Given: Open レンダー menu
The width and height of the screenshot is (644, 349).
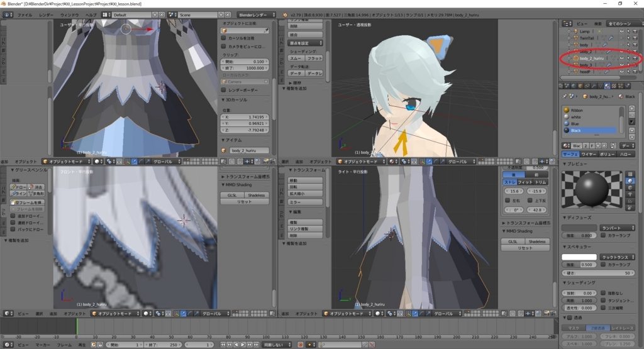Looking at the screenshot, I should coord(46,15).
